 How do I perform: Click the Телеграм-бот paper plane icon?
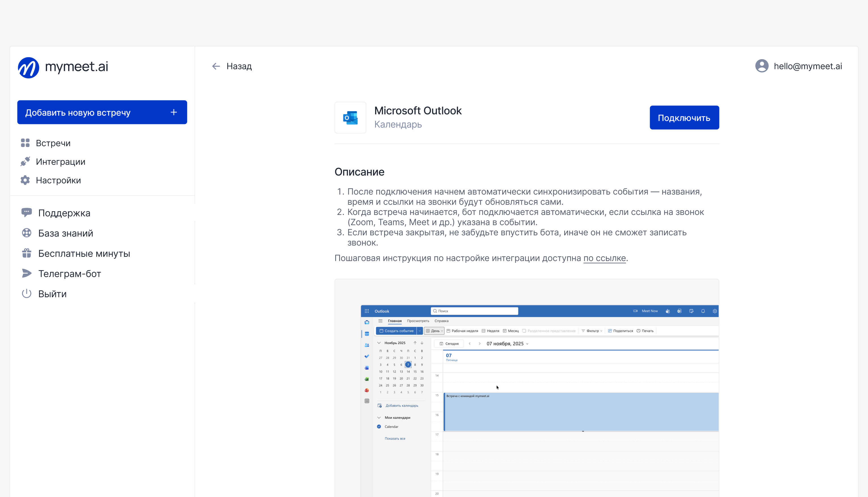click(27, 273)
